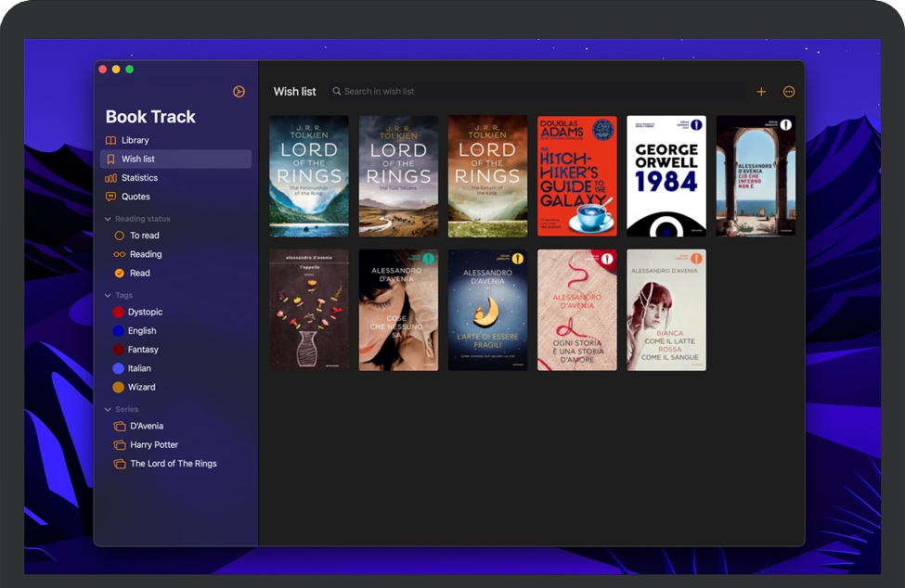This screenshot has height=588, width=905.
Task: Select the To read status circle
Action: click(x=122, y=236)
